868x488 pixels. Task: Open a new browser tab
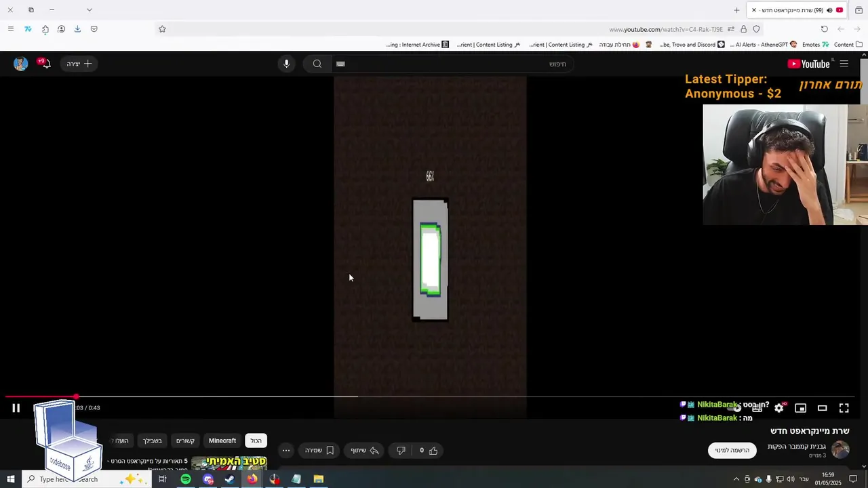click(x=736, y=10)
